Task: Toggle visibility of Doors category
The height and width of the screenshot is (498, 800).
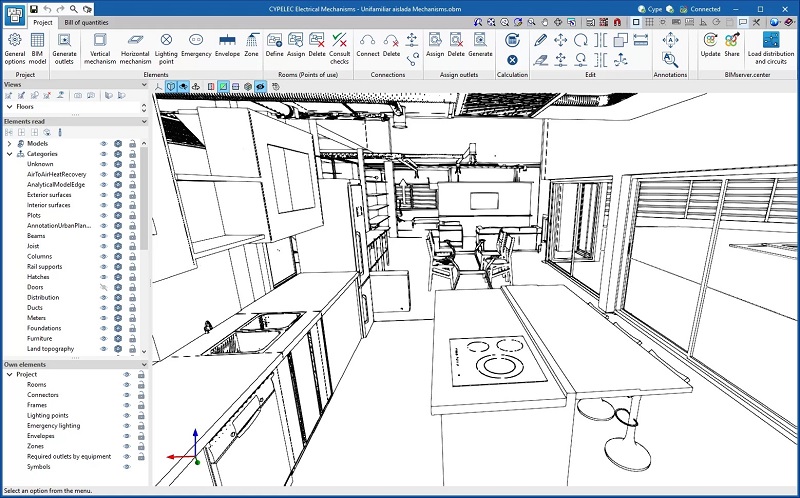Action: click(103, 286)
